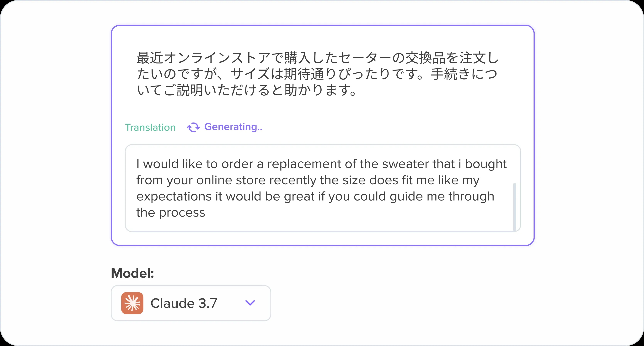
Task: Click the orange Claude starburst logo
Action: (132, 303)
